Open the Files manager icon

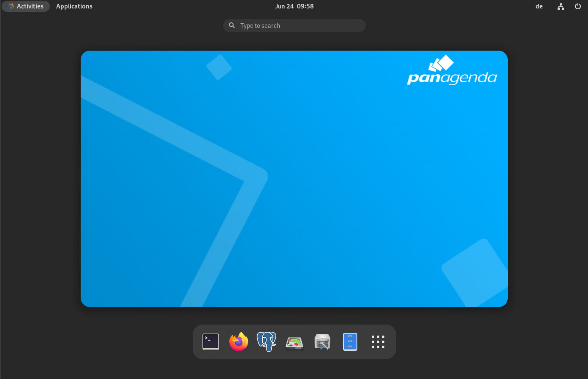pyautogui.click(x=350, y=342)
